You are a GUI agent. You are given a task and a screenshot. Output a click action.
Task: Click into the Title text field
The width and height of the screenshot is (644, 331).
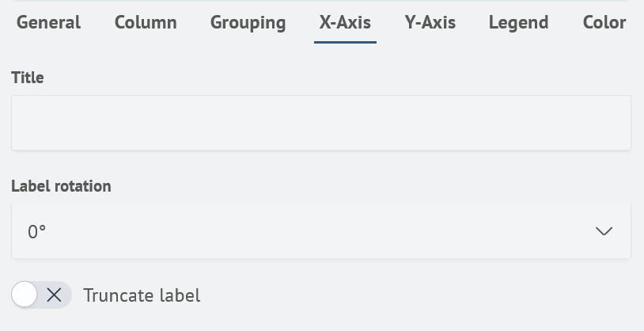(320, 123)
